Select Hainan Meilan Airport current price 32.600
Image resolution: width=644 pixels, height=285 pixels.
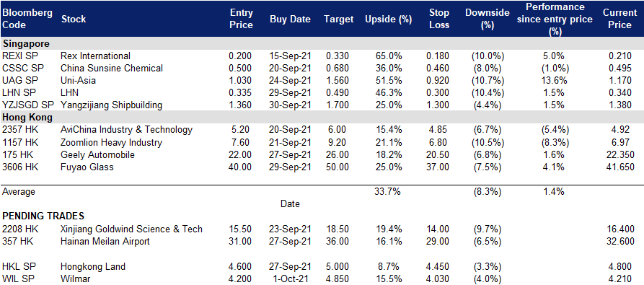click(x=620, y=241)
